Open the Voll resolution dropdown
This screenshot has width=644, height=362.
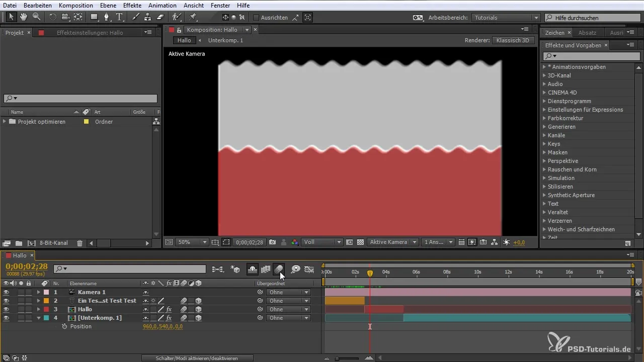tap(321, 242)
